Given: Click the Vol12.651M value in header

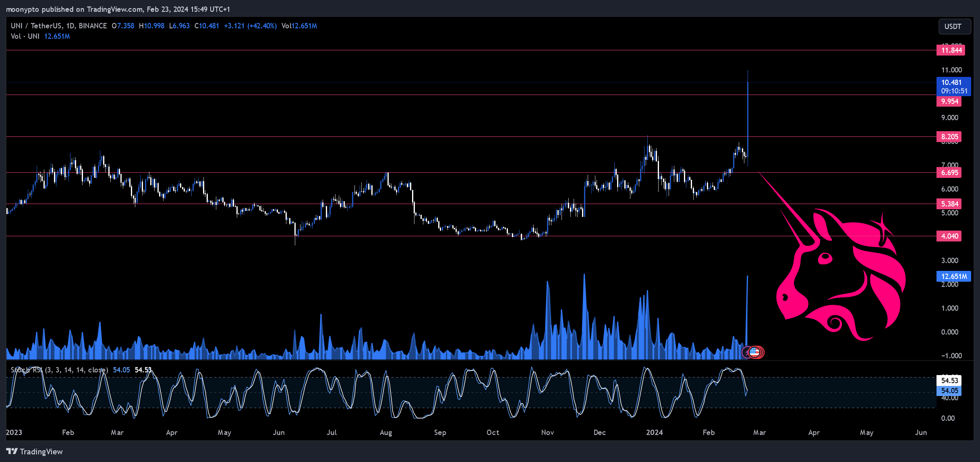Looking at the screenshot, I should click(299, 26).
